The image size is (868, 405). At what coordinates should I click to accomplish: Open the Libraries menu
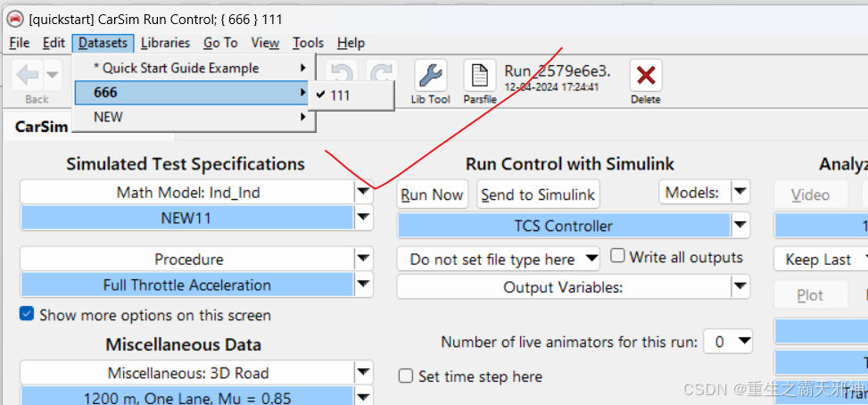click(166, 43)
